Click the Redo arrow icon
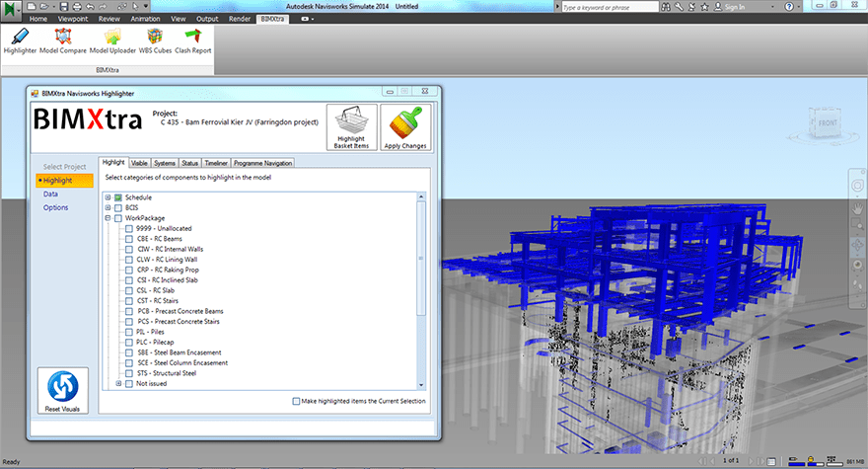Screen dimensions: 868x469 pos(103,7)
